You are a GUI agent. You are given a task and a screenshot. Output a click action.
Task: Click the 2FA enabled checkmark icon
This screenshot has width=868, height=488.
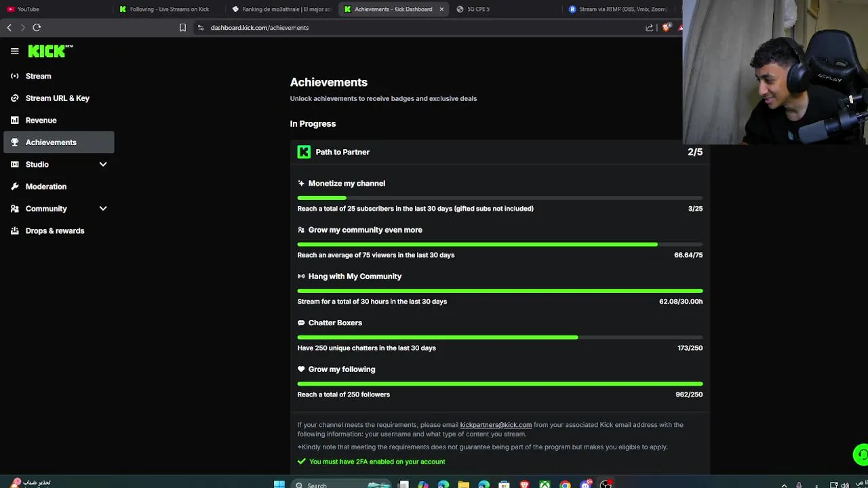301,462
